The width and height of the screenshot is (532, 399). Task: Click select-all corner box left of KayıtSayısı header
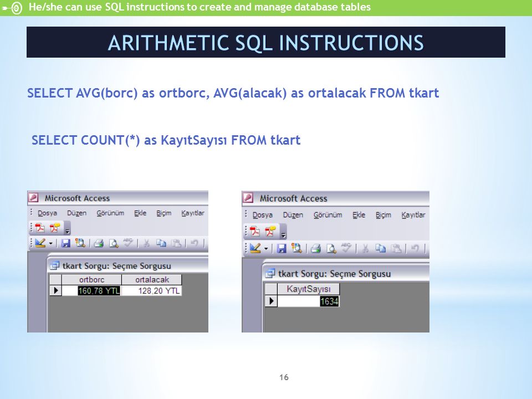tap(271, 289)
